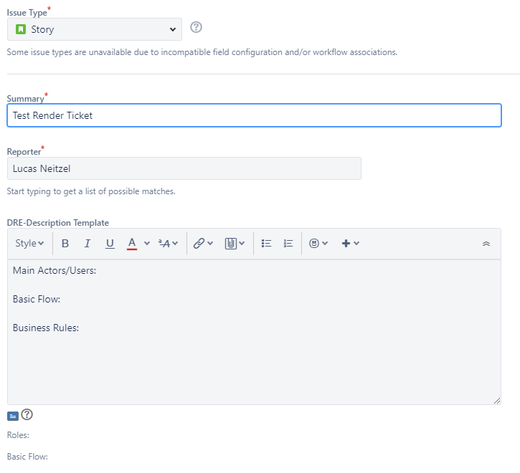520x473 pixels.
Task: Toggle underline formatting
Action: click(110, 243)
